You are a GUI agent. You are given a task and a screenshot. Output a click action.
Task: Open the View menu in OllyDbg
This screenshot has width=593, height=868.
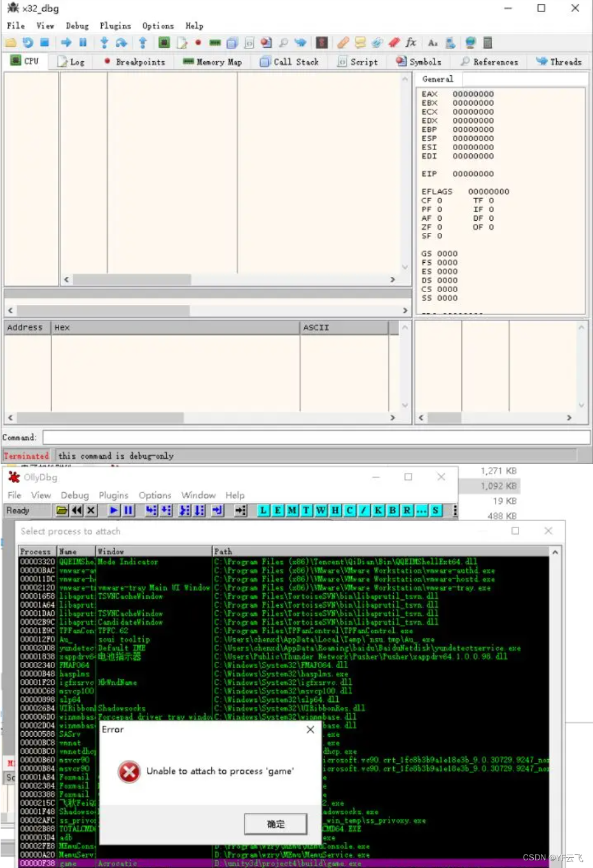click(41, 495)
